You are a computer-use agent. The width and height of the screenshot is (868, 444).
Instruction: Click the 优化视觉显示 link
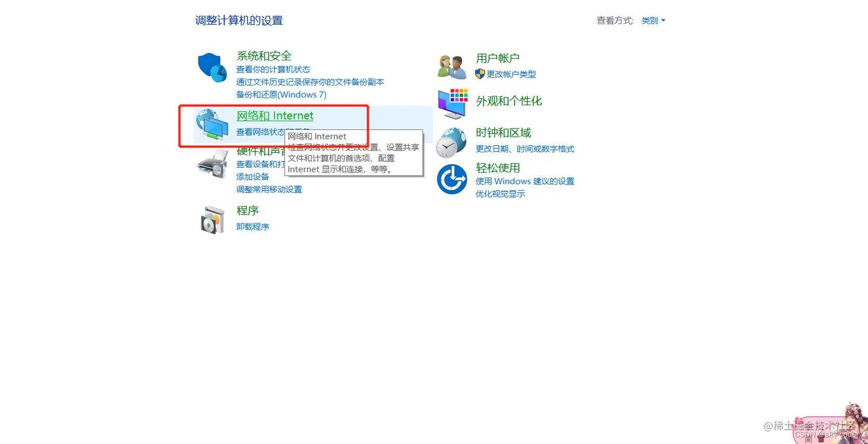500,194
